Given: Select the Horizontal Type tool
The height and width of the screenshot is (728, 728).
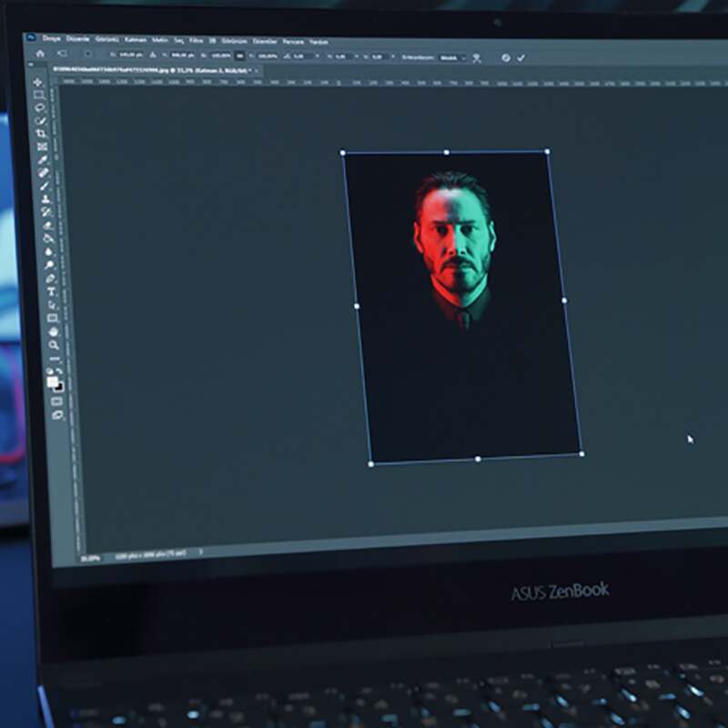Looking at the screenshot, I should click(51, 291).
